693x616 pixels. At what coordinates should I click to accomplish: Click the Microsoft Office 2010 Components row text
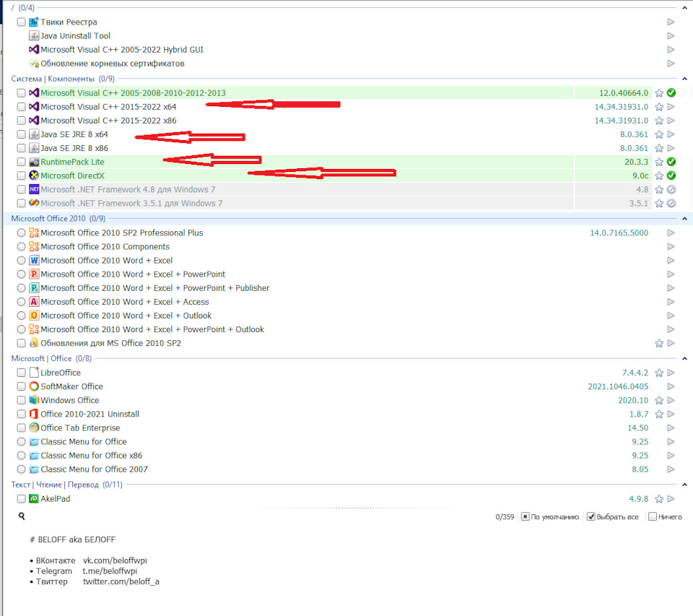[105, 246]
